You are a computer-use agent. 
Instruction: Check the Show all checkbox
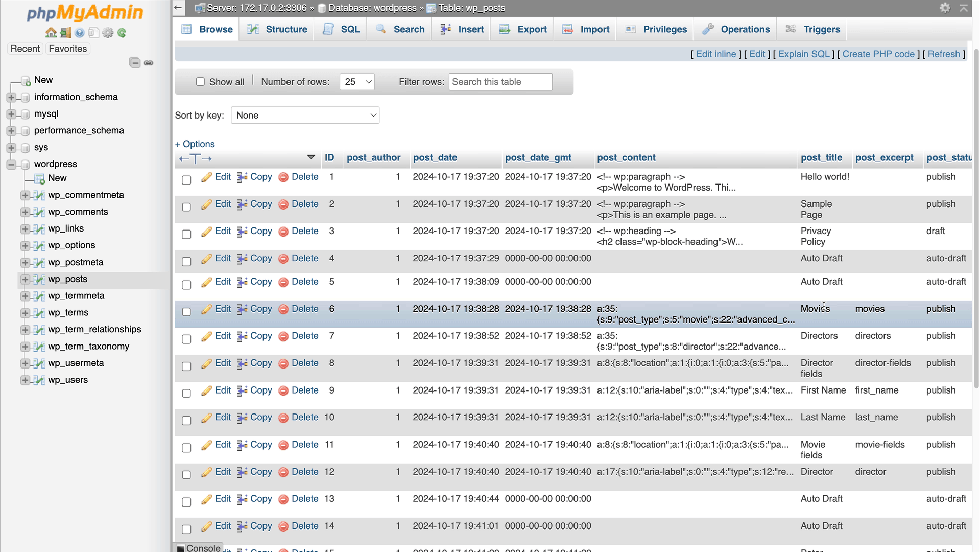pyautogui.click(x=200, y=82)
